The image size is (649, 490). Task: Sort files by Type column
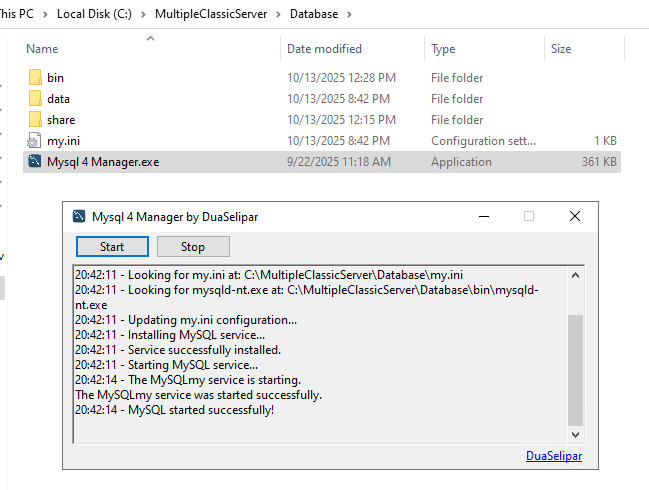pyautogui.click(x=443, y=49)
